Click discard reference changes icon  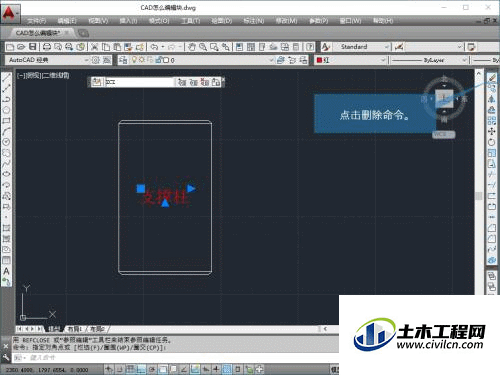tap(205, 82)
